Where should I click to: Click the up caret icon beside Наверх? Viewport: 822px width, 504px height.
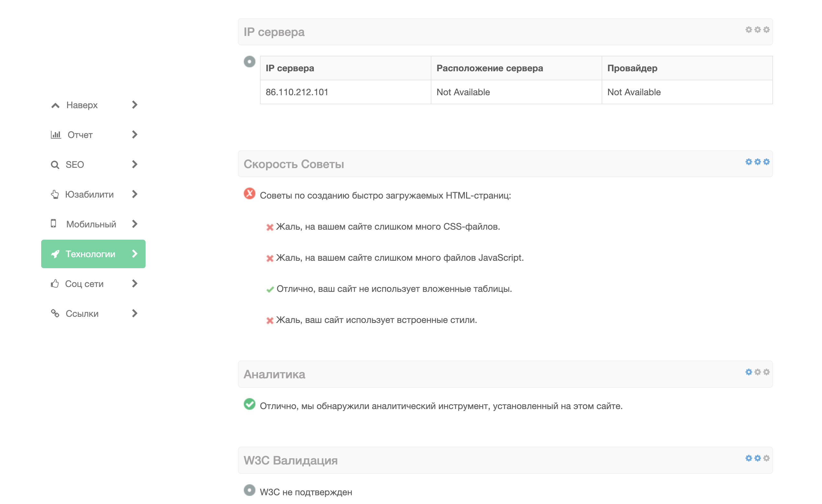[x=55, y=105]
